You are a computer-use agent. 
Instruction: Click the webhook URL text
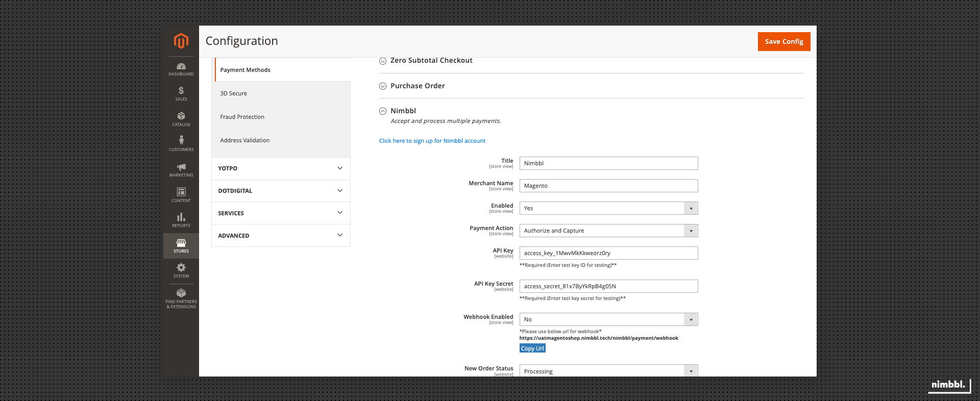coord(599,338)
